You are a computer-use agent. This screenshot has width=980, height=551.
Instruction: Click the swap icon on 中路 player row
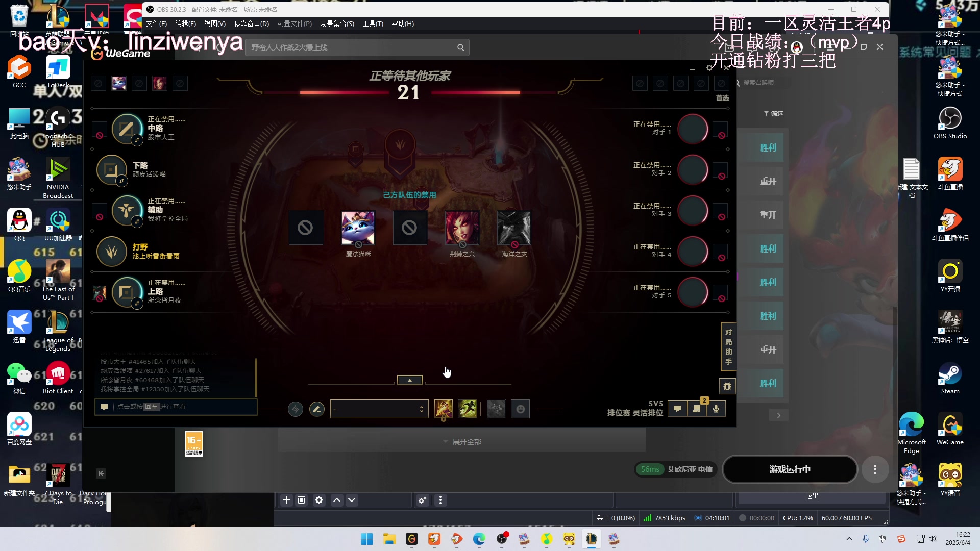coord(137,140)
